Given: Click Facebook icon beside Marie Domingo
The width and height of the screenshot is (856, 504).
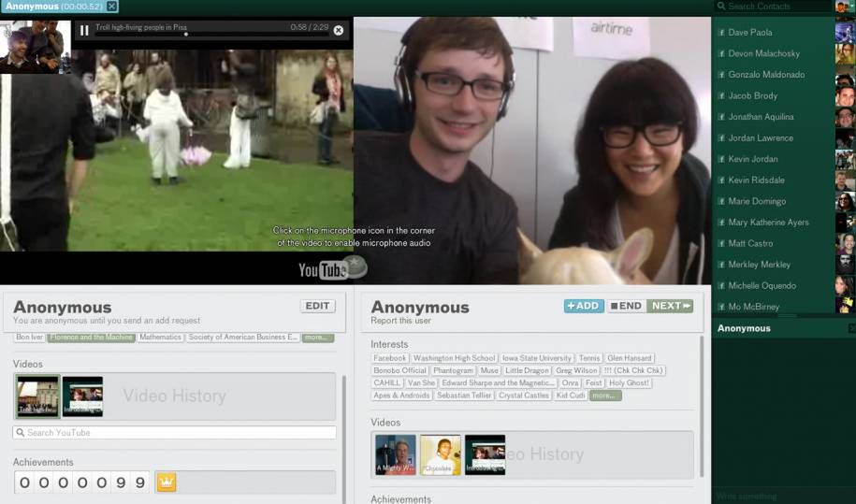Looking at the screenshot, I should 720,201.
